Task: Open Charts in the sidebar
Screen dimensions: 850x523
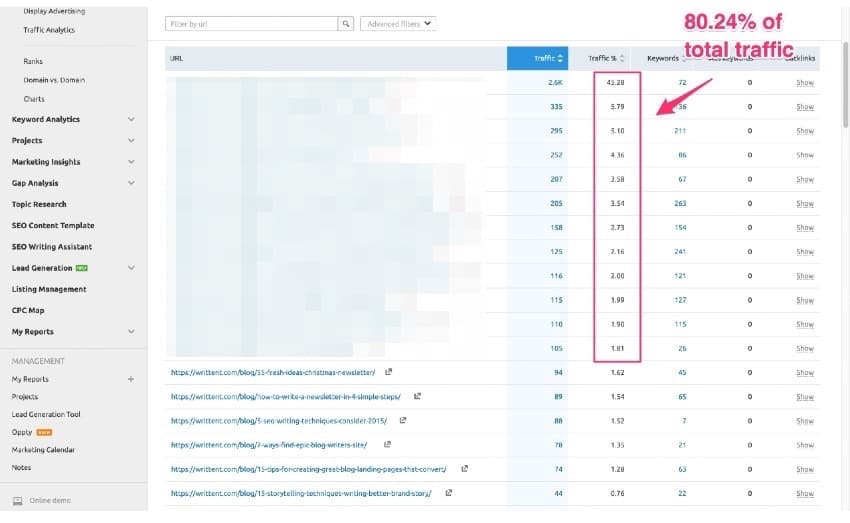Action: click(x=34, y=99)
